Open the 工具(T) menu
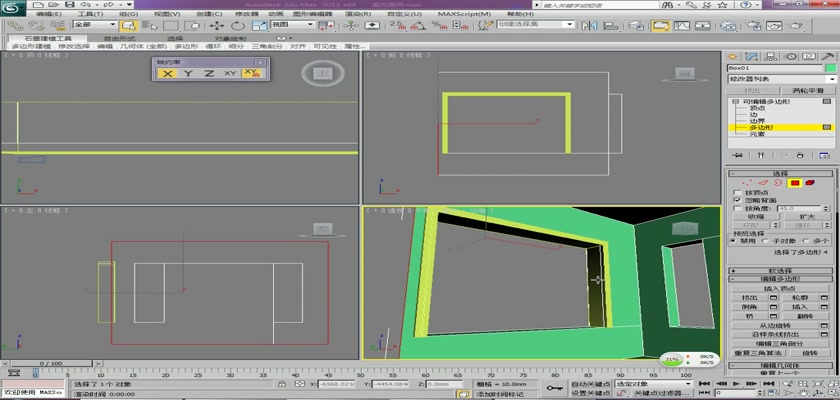Screen dimensions: 840x400 pyautogui.click(x=91, y=14)
